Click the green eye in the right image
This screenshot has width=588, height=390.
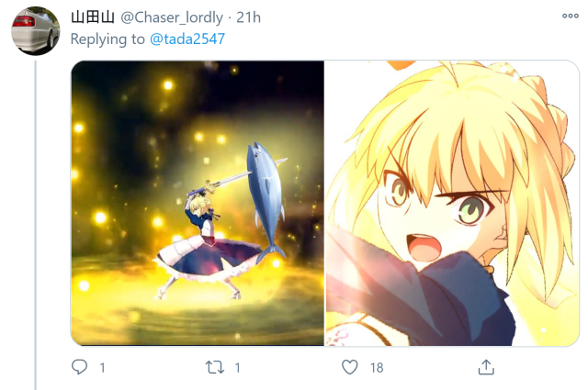(x=472, y=209)
